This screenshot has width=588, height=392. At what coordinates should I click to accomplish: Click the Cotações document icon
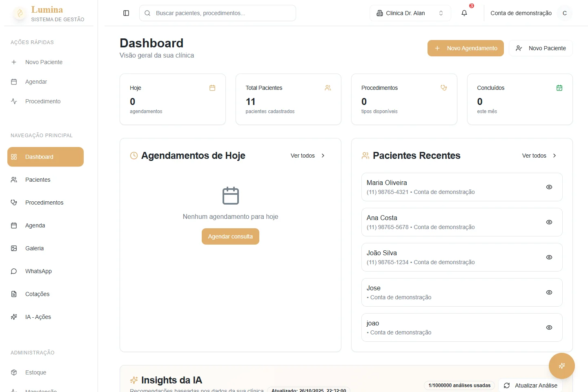pos(14,294)
